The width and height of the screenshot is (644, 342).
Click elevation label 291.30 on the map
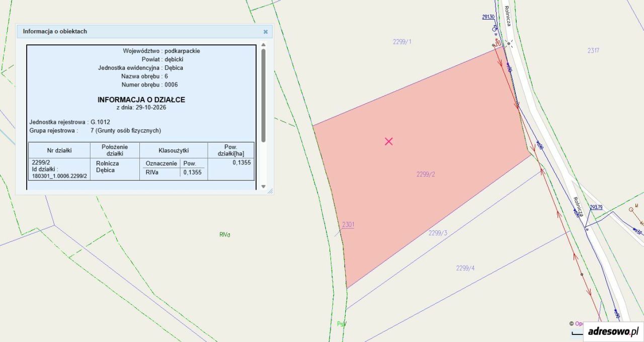(x=489, y=17)
